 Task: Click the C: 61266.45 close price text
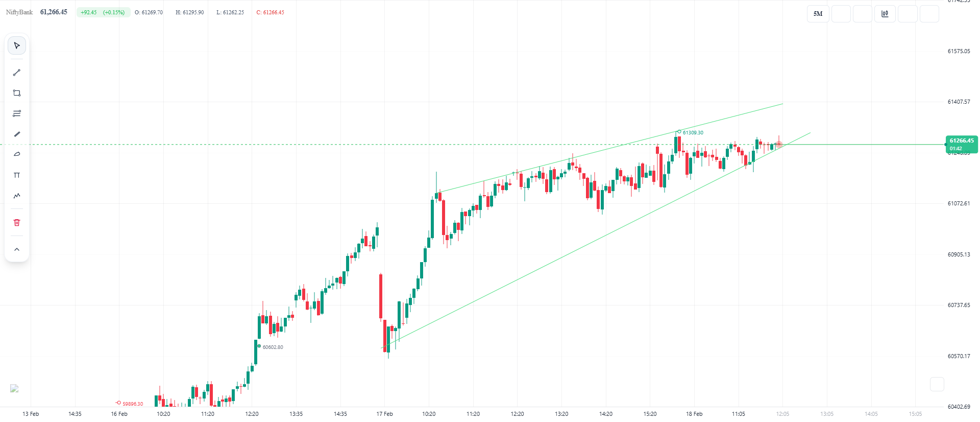tap(270, 12)
